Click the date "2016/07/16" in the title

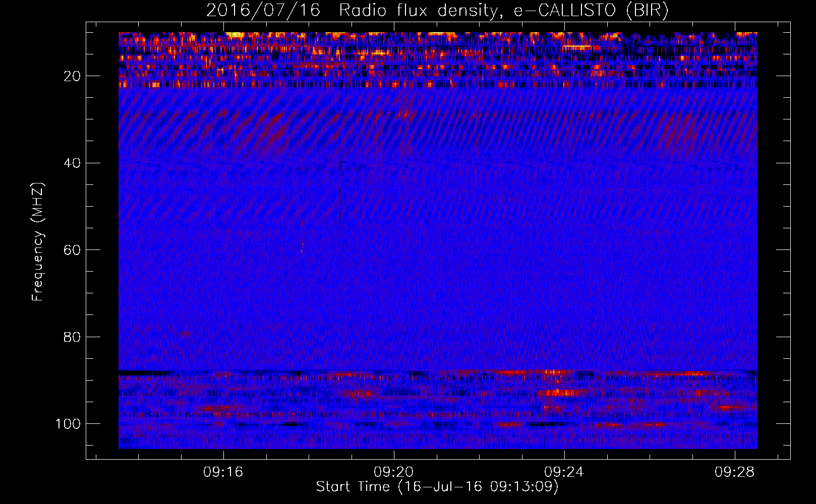[x=263, y=10]
